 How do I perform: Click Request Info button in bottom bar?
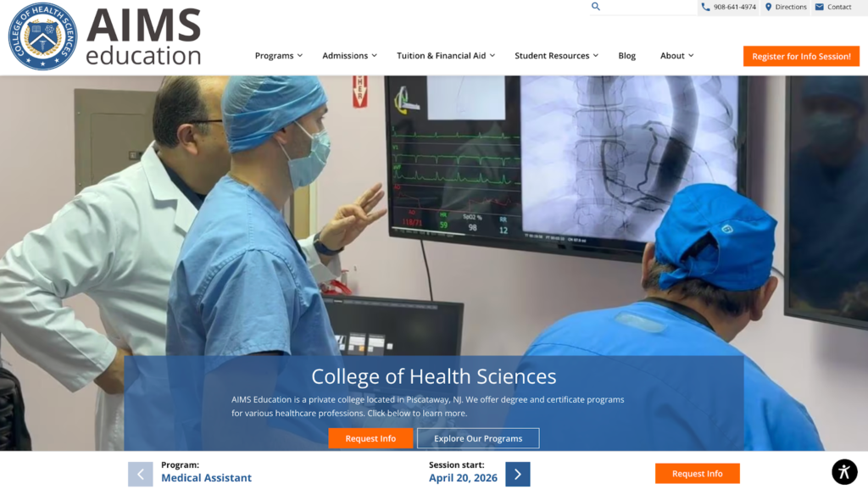tap(697, 474)
